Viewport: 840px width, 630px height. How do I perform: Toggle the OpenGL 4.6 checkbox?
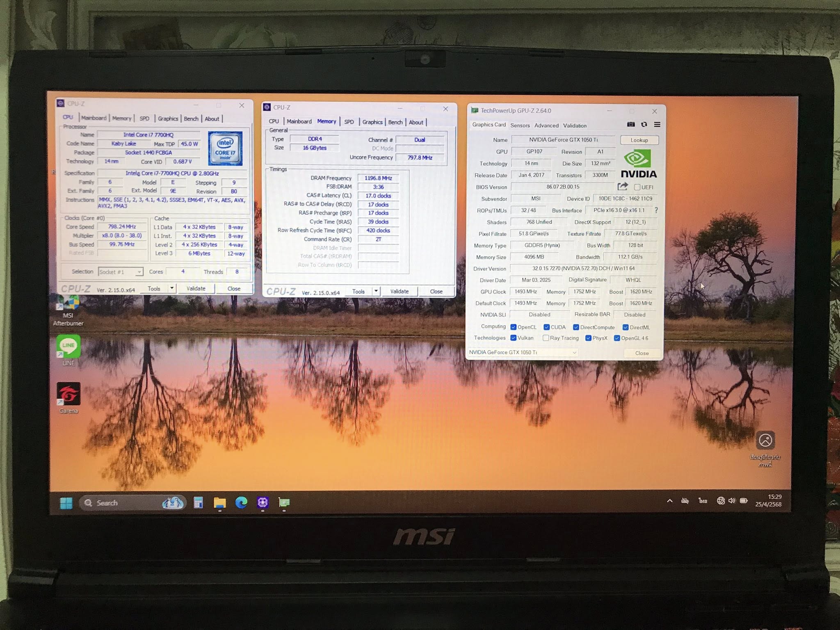point(617,338)
